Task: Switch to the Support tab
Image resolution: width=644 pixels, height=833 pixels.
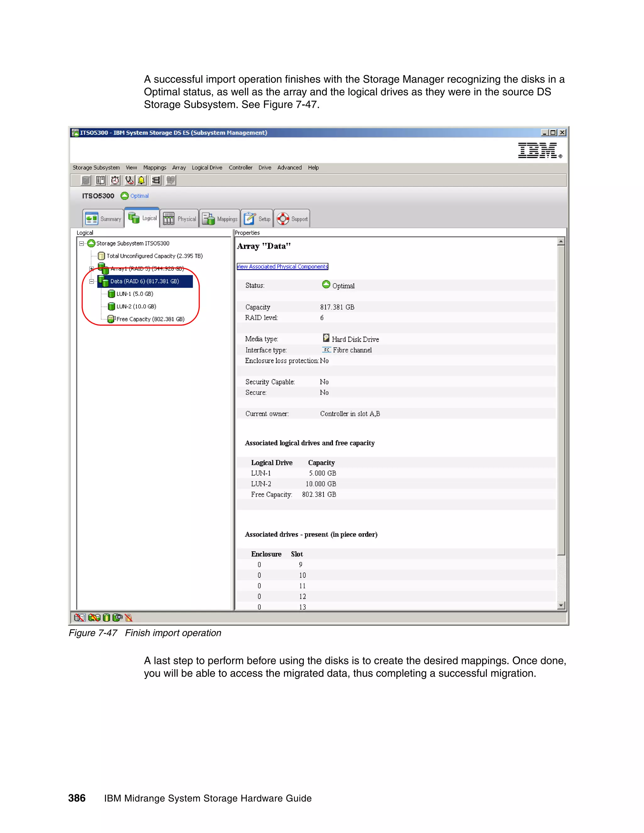Action: point(292,218)
